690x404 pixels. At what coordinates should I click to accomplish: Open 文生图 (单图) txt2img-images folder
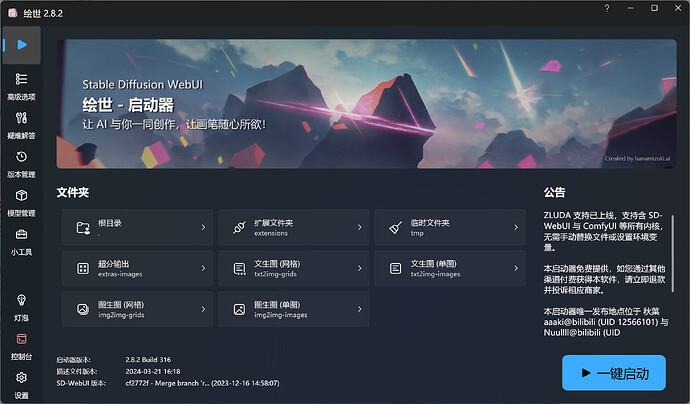pyautogui.click(x=450, y=268)
